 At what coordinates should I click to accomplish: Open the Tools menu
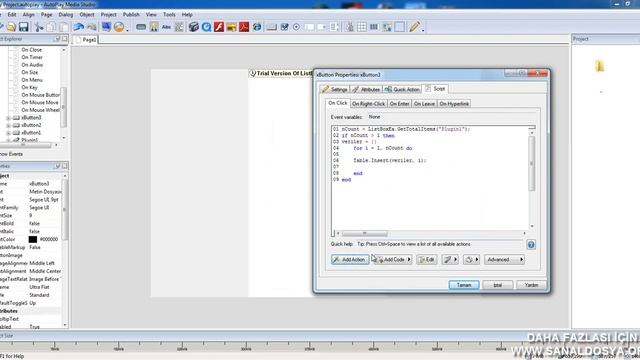(x=169, y=14)
